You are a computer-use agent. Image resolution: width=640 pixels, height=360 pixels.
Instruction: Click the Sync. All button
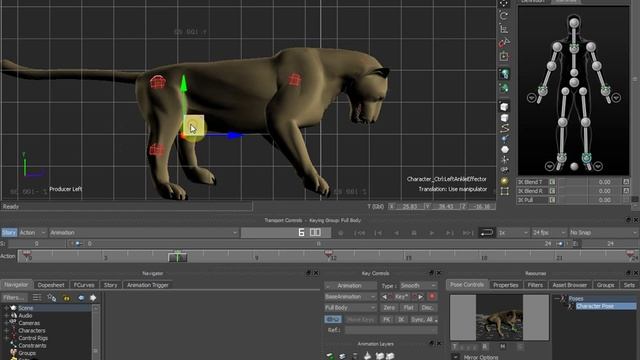(x=423, y=320)
